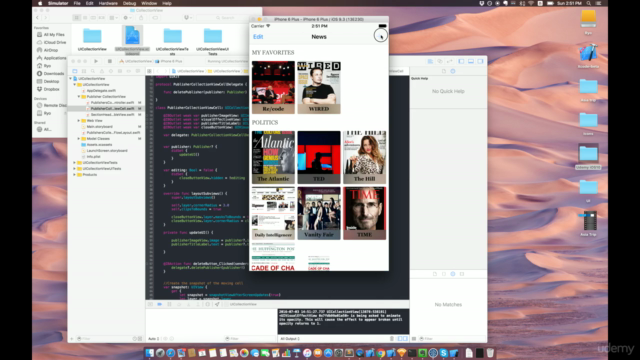Select the Media library icon in Xcode
The width and height of the screenshot is (640, 360).
coord(462,274)
